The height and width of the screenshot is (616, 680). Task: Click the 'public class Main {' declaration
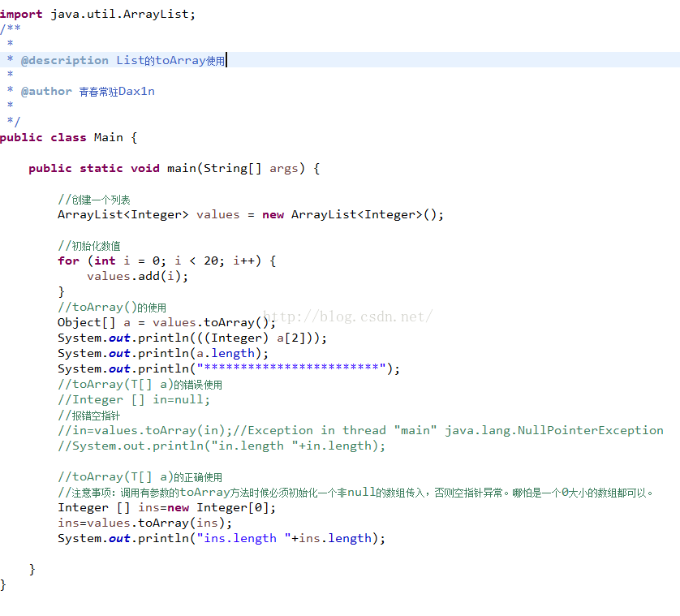click(68, 137)
